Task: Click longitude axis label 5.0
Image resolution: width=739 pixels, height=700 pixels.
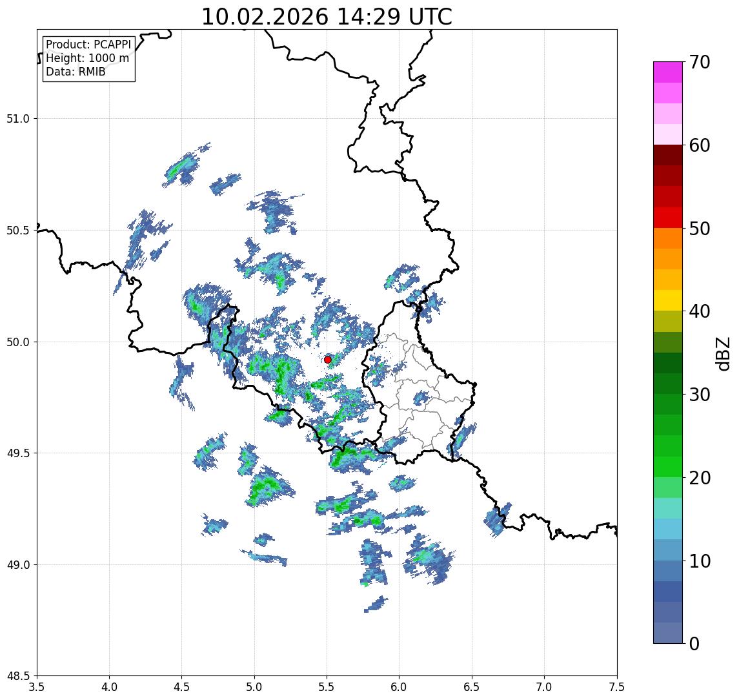Action: tap(254, 687)
